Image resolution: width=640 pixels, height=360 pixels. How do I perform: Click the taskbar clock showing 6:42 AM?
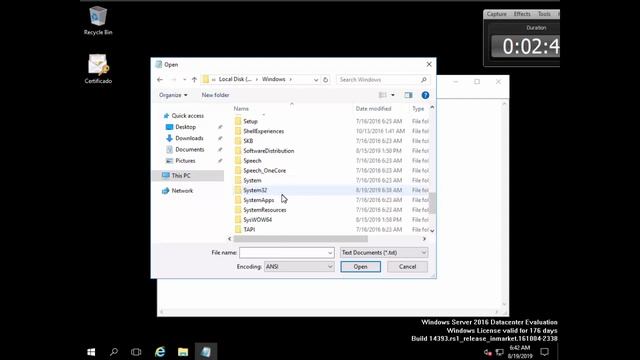520,352
